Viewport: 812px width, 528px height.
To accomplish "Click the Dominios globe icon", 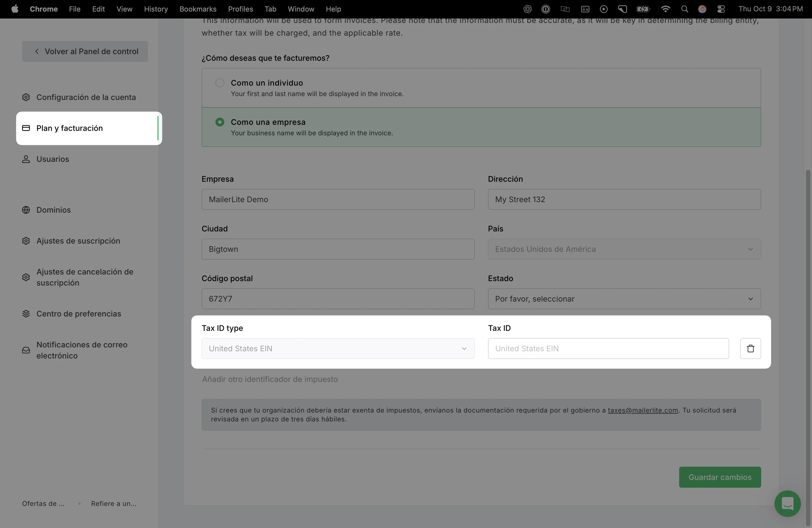I will pos(26,210).
